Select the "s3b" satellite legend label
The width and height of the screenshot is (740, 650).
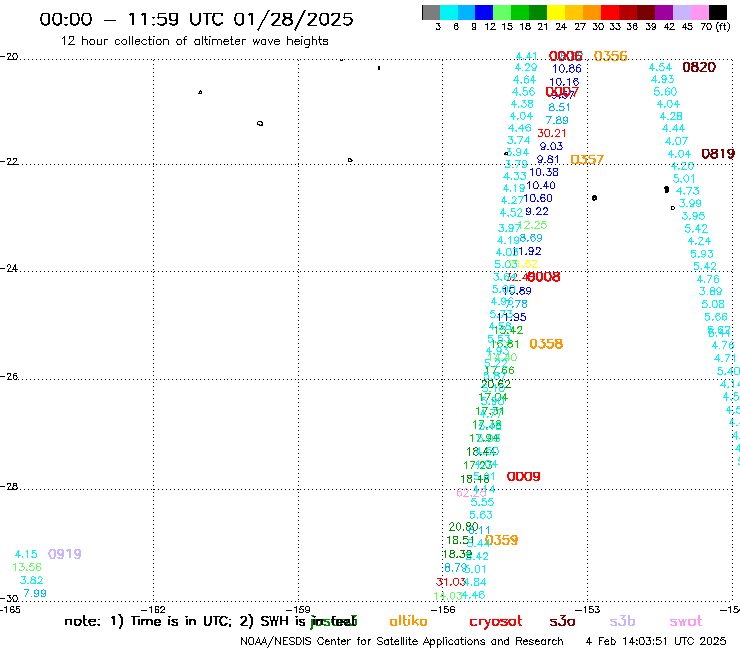click(x=622, y=621)
